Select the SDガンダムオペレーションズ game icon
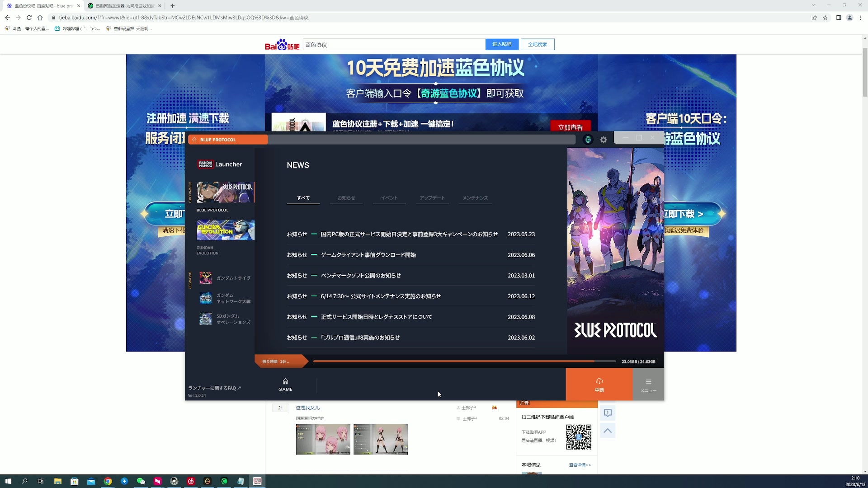Viewport: 868px width, 488px height. pos(206,319)
